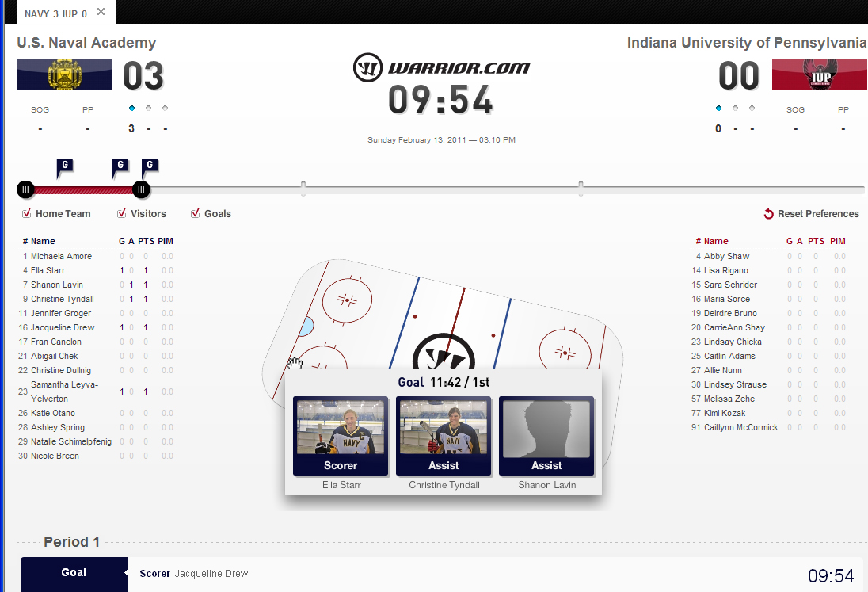
Task: Click the Navy team logo
Action: coord(64,74)
